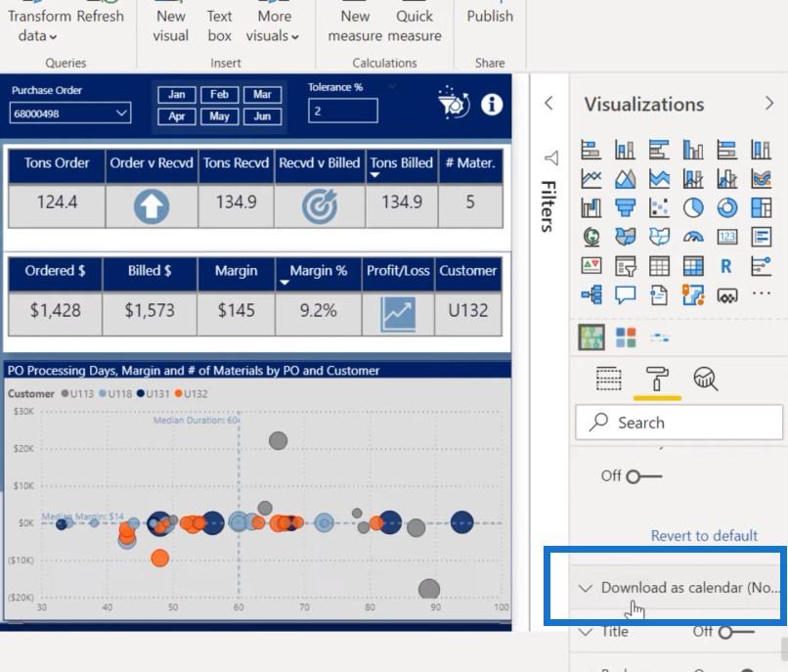Select the Card (123) visual
788x672 pixels.
coord(727,237)
